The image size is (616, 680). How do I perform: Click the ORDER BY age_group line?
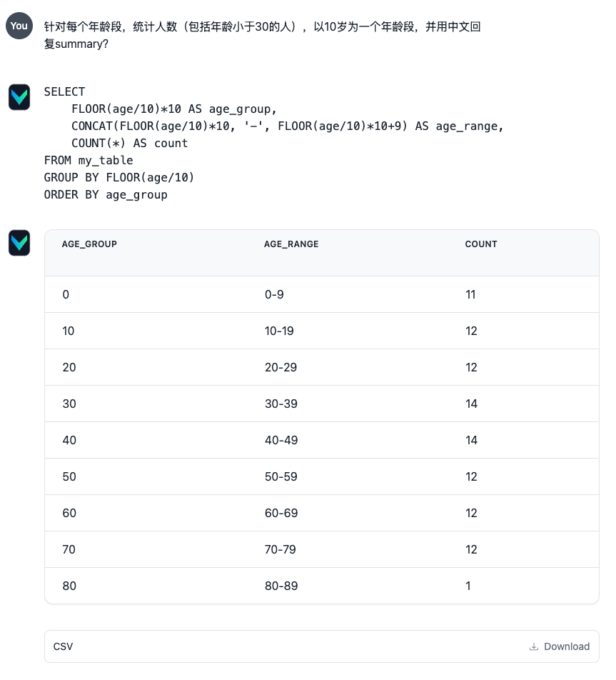pos(107,194)
